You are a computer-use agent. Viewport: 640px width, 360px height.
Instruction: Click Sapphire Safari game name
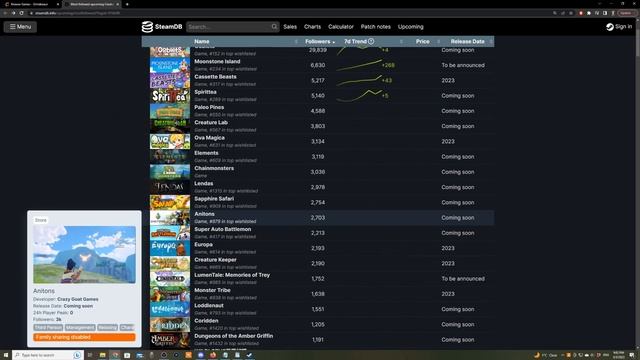click(x=214, y=199)
